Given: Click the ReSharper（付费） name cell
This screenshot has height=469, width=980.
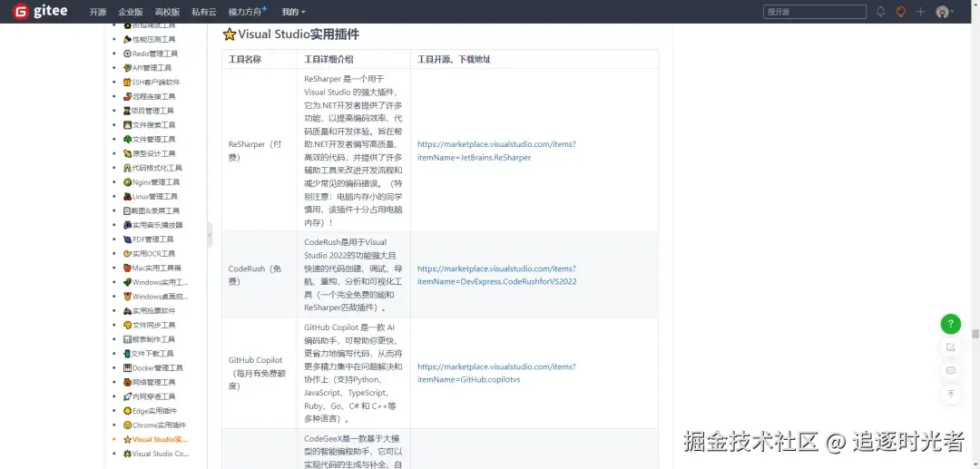Looking at the screenshot, I should pyautogui.click(x=260, y=151).
